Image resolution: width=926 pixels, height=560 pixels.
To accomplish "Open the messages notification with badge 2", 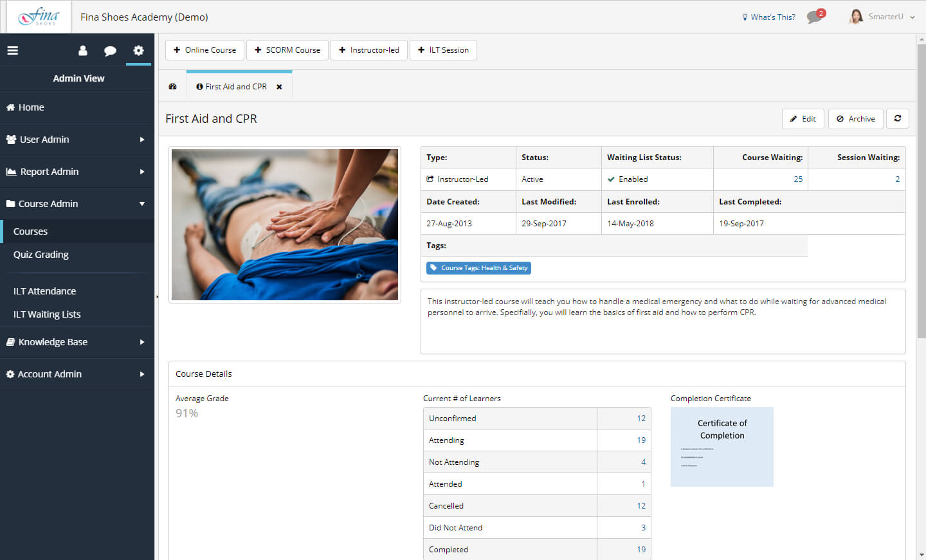I will pos(815,17).
